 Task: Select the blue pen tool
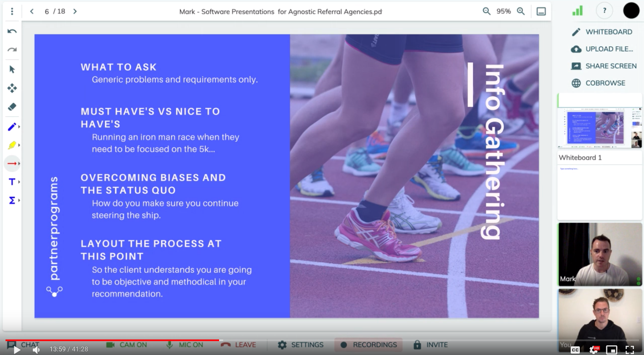pyautogui.click(x=11, y=127)
